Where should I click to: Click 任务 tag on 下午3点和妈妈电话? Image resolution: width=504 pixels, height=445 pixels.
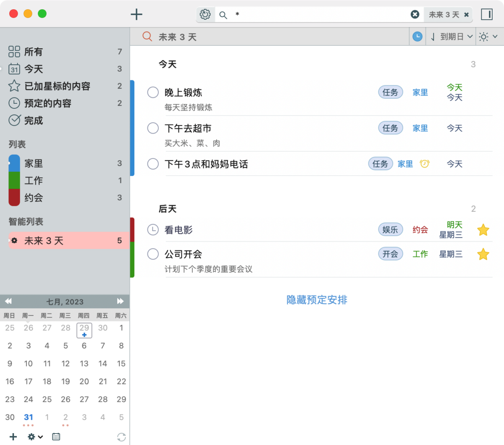pos(381,164)
